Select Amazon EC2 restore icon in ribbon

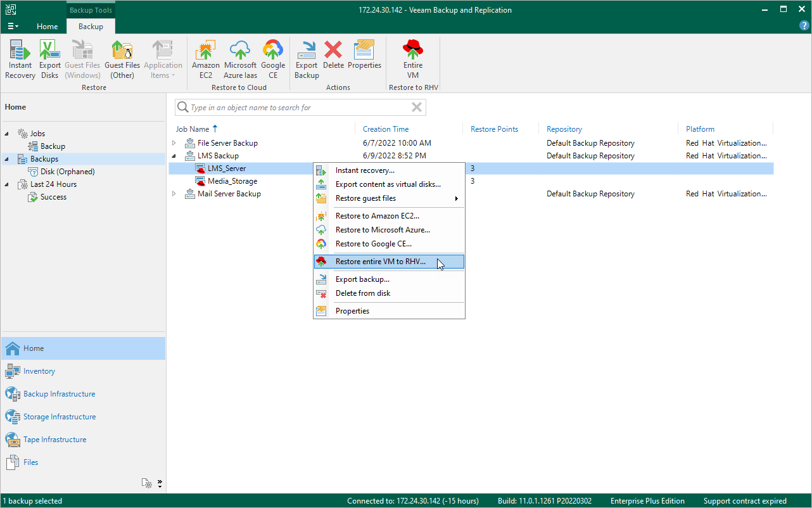[206, 60]
